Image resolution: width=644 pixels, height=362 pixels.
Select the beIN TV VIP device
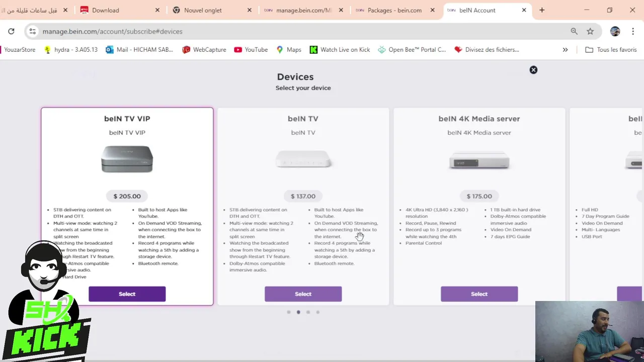pos(127,294)
